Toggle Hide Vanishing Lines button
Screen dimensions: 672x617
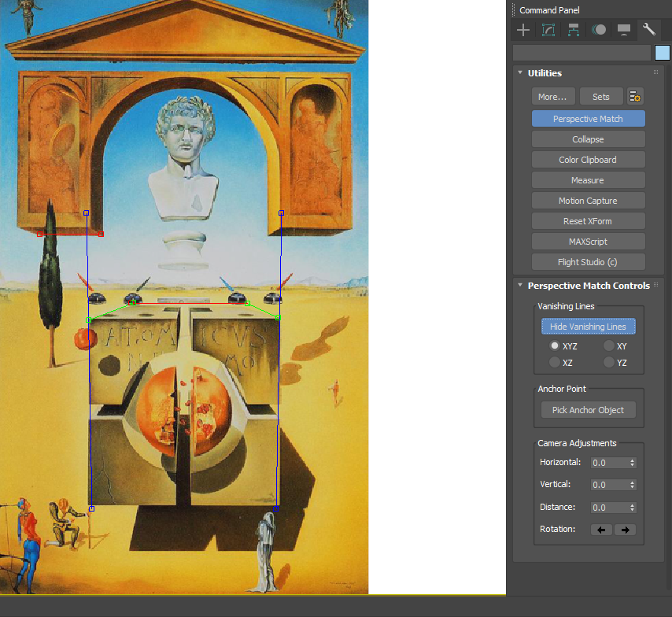(588, 327)
